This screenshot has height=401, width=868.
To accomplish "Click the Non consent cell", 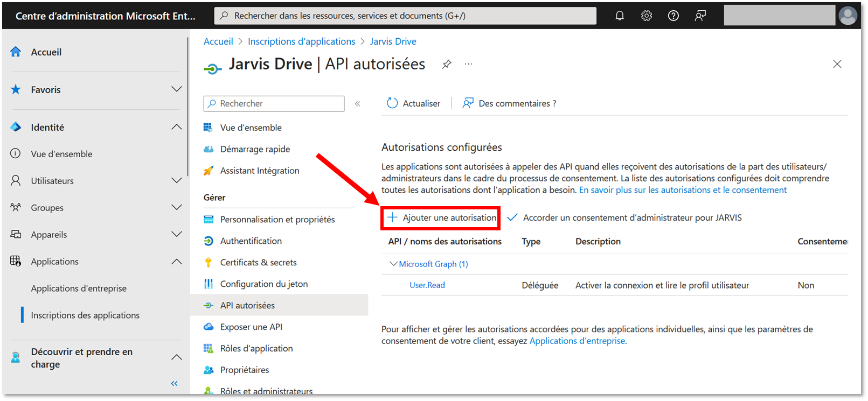I will [806, 285].
